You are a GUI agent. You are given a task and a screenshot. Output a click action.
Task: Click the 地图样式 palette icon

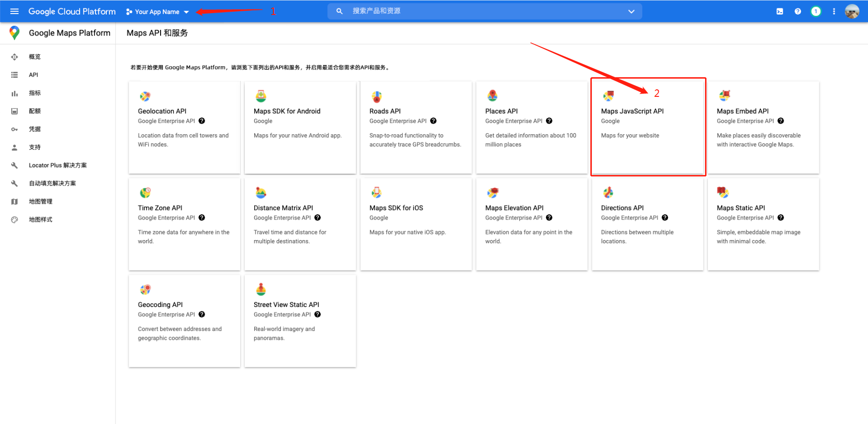[x=15, y=219]
